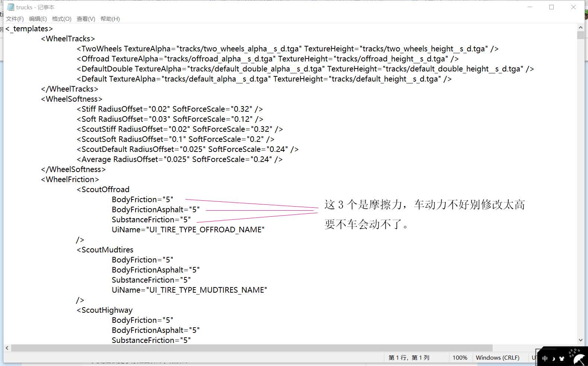The image size is (588, 366).
Task: Click the opening <WheelSoftness> tag
Action: click(71, 99)
